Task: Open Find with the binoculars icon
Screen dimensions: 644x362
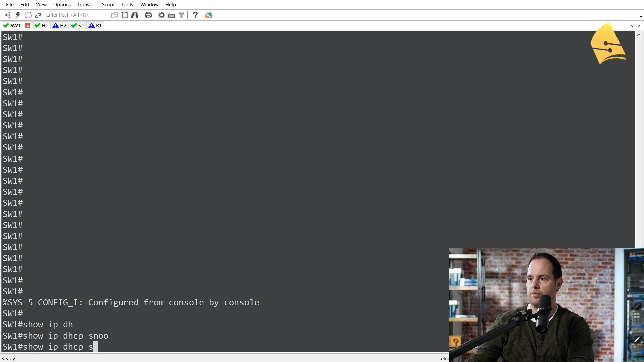Action: point(135,15)
